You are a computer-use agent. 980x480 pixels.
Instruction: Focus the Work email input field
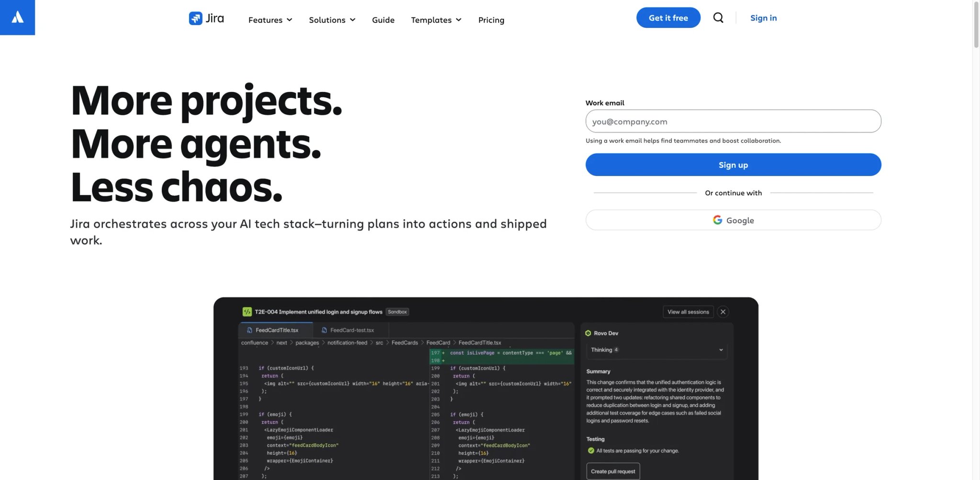point(733,122)
